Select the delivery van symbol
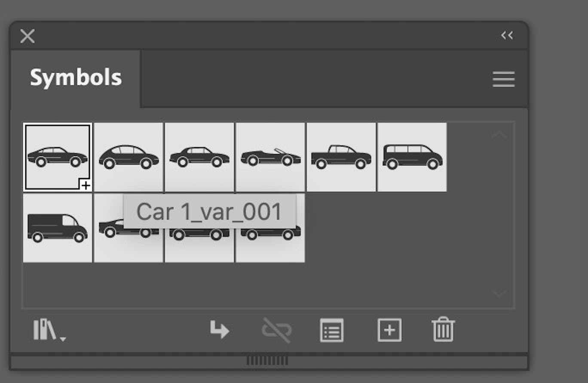The height and width of the screenshot is (383, 588). pos(57,228)
